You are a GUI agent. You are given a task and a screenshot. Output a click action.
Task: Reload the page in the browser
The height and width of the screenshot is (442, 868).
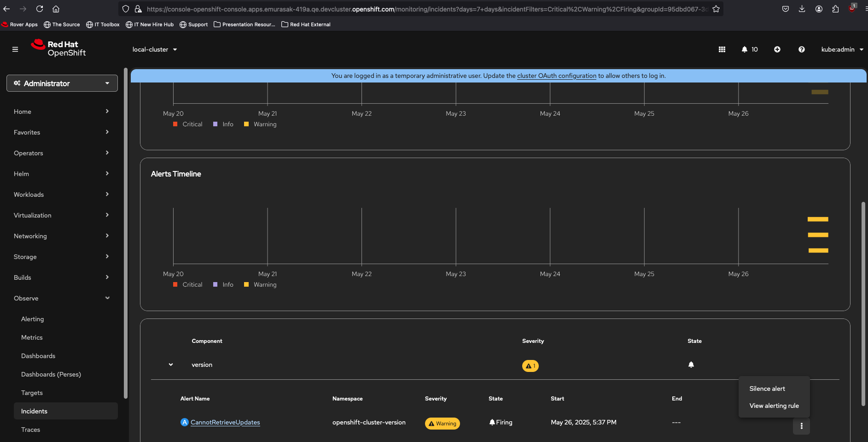click(x=40, y=9)
